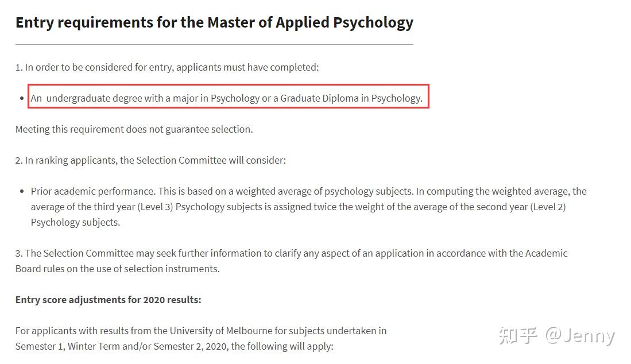Image resolution: width=631 pixels, height=364 pixels.
Task: Click the 'Entry score adjustments for 2020 results' subheading
Action: [x=109, y=300]
